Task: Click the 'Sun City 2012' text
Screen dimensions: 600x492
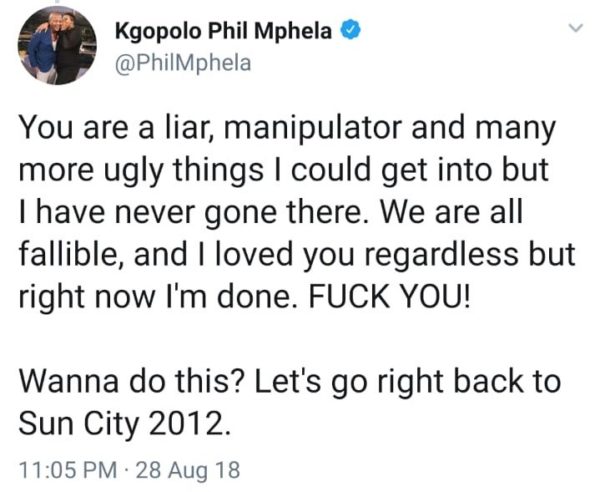Action: tap(124, 424)
